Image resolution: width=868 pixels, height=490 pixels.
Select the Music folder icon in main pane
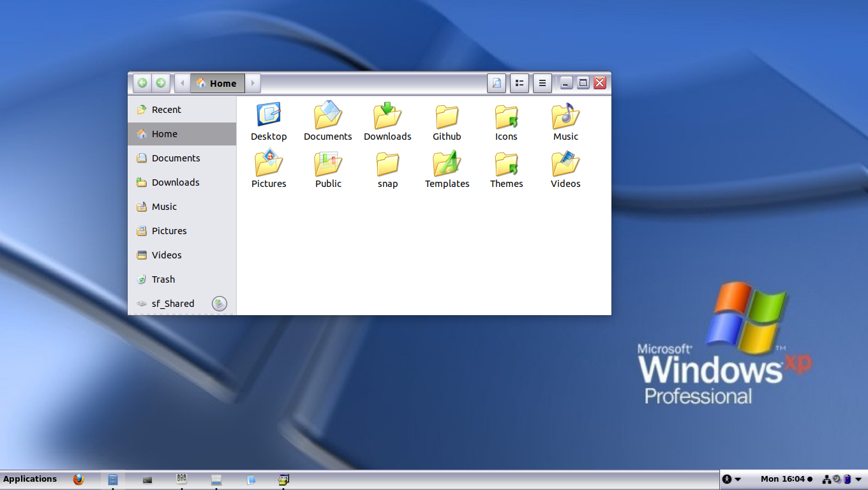(x=565, y=115)
